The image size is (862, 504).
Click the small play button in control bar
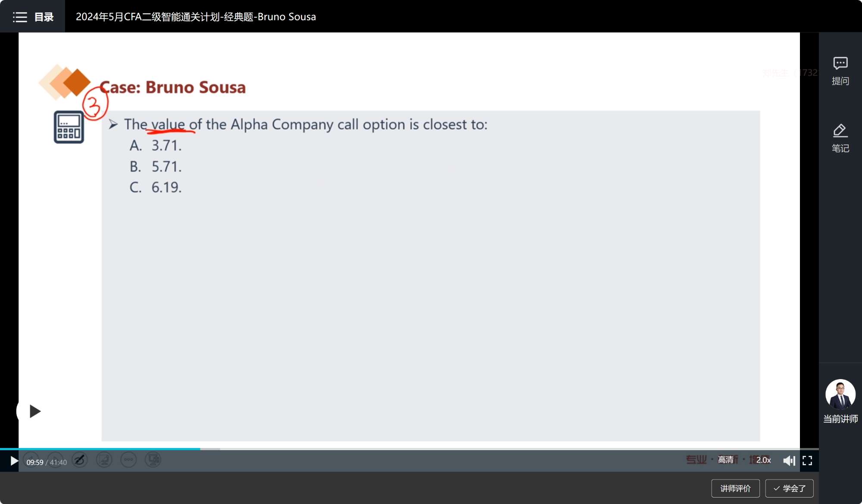coord(14,461)
